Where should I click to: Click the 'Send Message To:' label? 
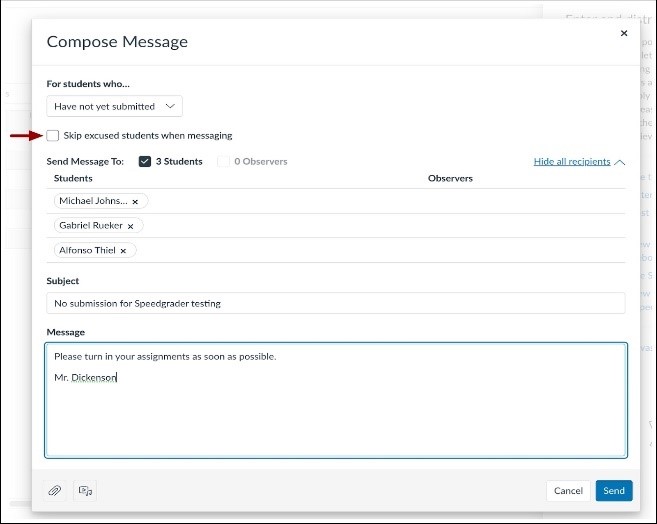pos(85,162)
